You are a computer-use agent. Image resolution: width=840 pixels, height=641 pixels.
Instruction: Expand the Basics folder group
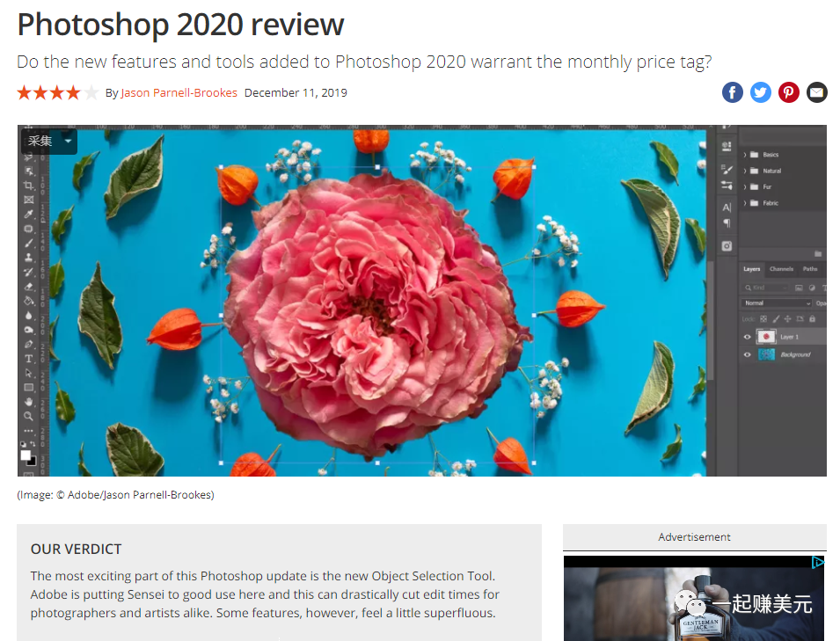pyautogui.click(x=745, y=155)
